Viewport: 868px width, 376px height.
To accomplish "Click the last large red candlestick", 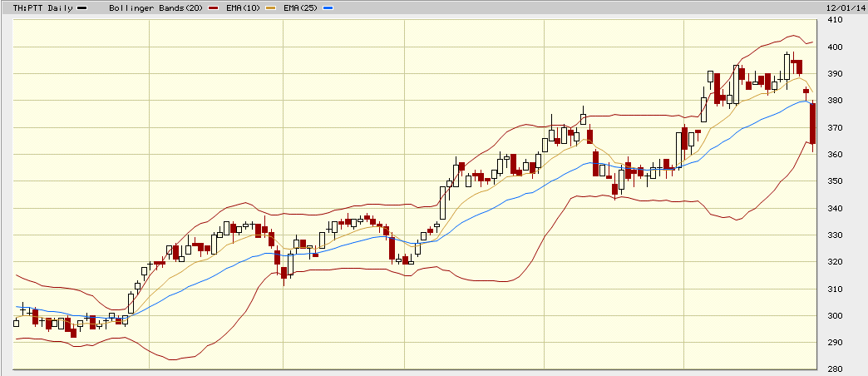I will click(812, 122).
